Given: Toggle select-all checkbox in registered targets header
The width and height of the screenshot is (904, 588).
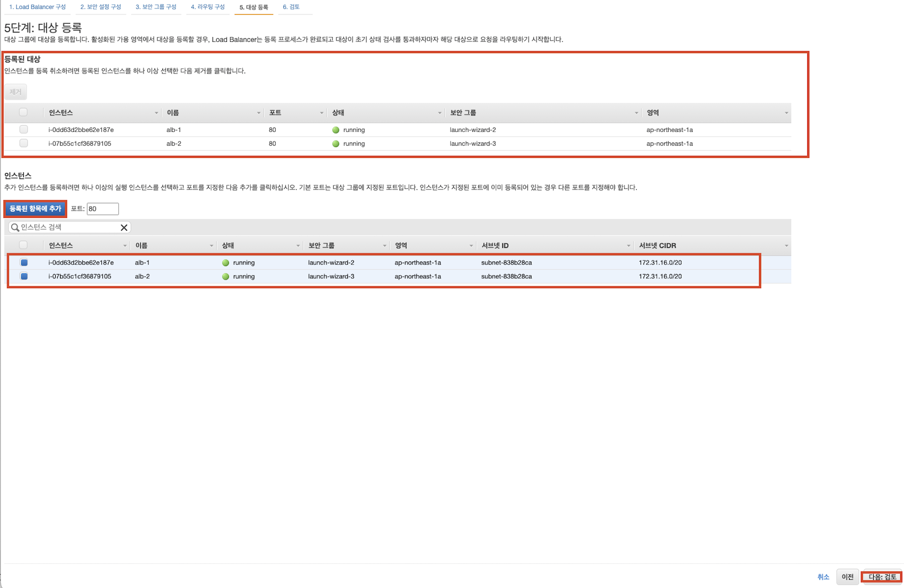Looking at the screenshot, I should tap(23, 112).
